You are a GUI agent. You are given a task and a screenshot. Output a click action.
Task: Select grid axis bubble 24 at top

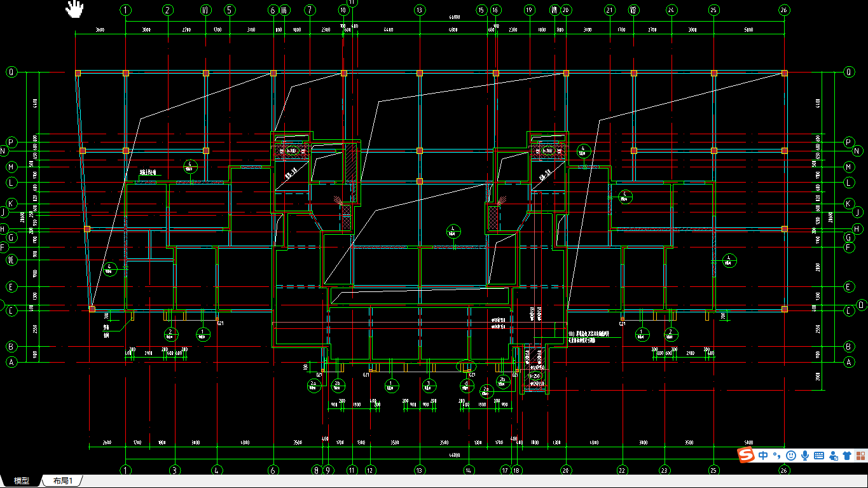tap(672, 10)
